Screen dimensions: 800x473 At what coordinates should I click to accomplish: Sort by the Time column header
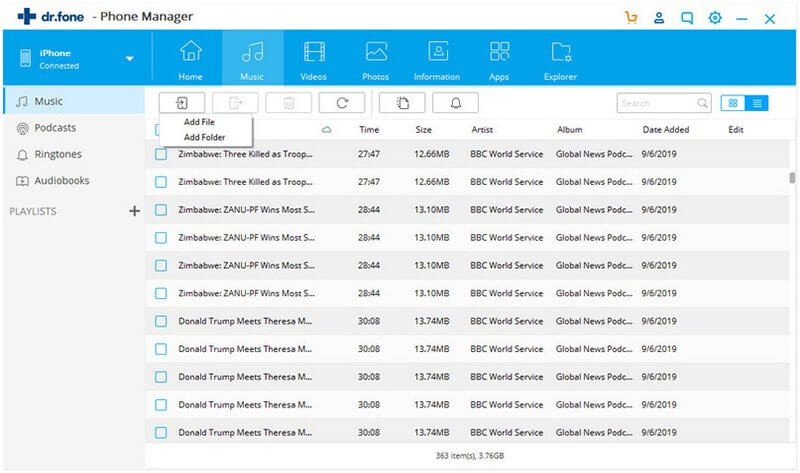tap(369, 130)
